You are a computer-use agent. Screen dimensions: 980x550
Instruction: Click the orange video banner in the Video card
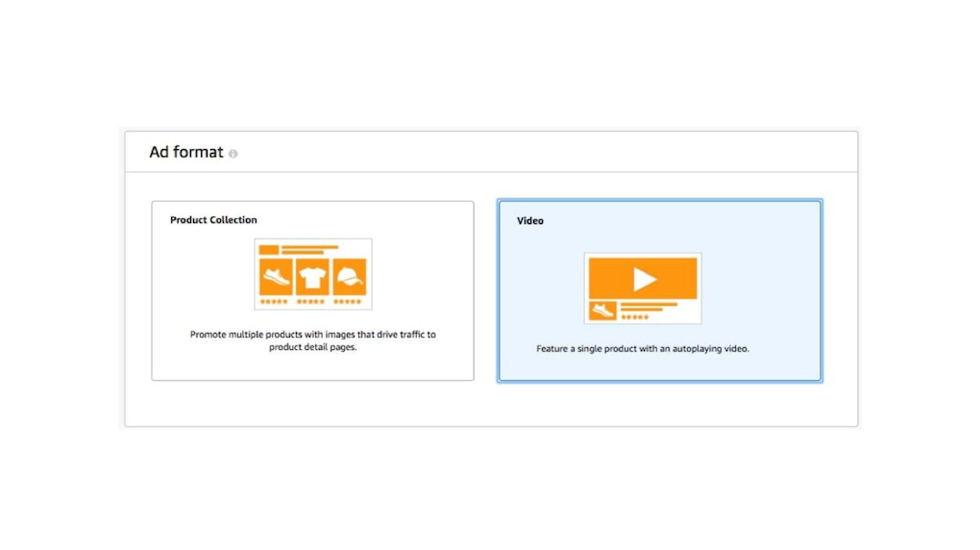click(x=615, y=279)
